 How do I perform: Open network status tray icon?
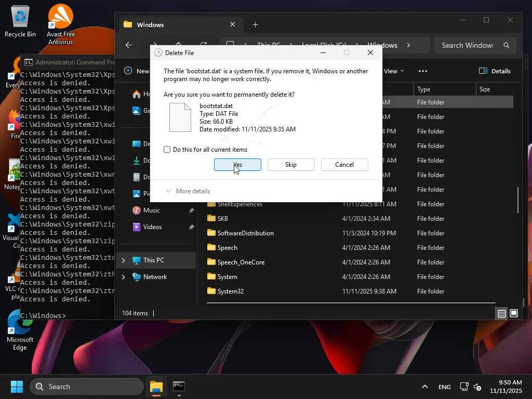pos(464,387)
